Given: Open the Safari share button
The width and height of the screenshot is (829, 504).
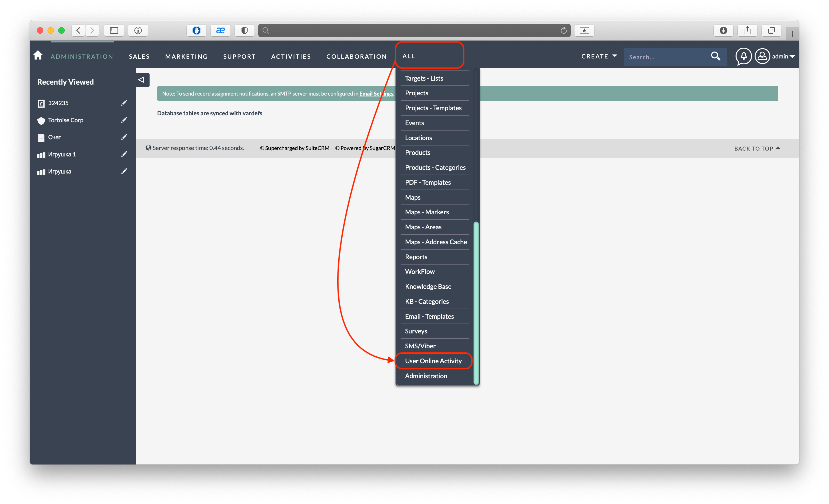Looking at the screenshot, I should coord(747,30).
